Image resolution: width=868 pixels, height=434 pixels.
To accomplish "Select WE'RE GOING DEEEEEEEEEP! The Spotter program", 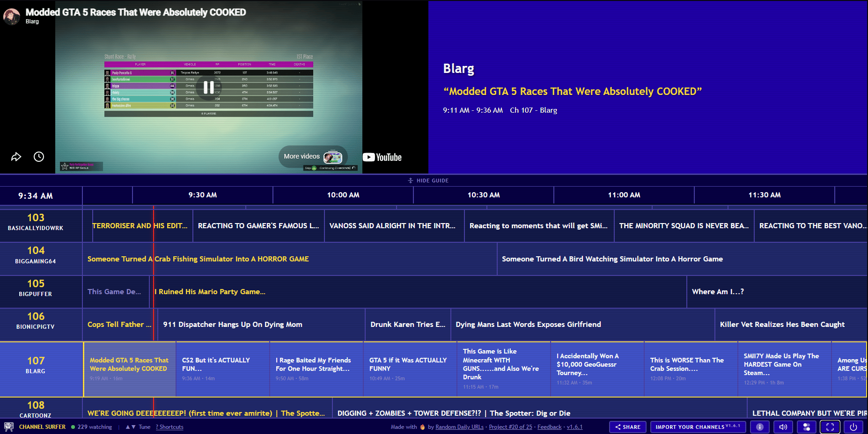I will pos(207,408).
